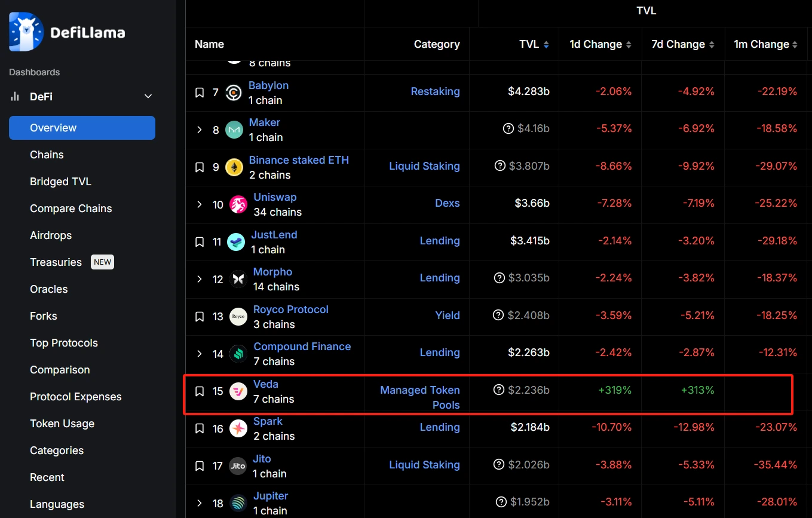Click the Royco Protocol logo
This screenshot has width=812, height=518.
tap(238, 317)
